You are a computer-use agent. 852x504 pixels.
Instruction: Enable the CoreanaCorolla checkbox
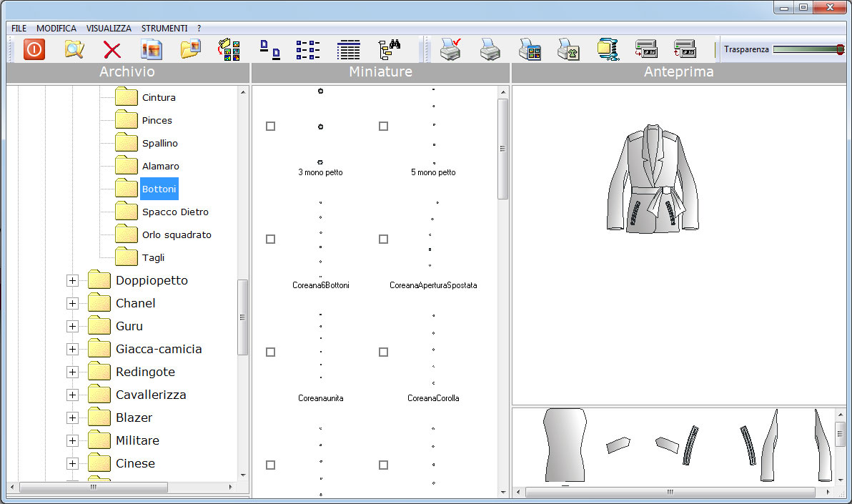coord(384,352)
